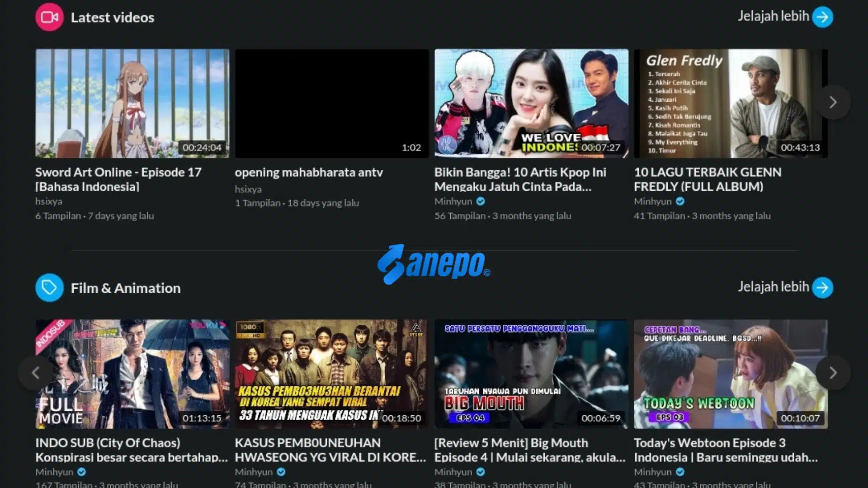The width and height of the screenshot is (868, 488).
Task: Open the Glen Fredly album thumbnail
Action: click(x=731, y=103)
